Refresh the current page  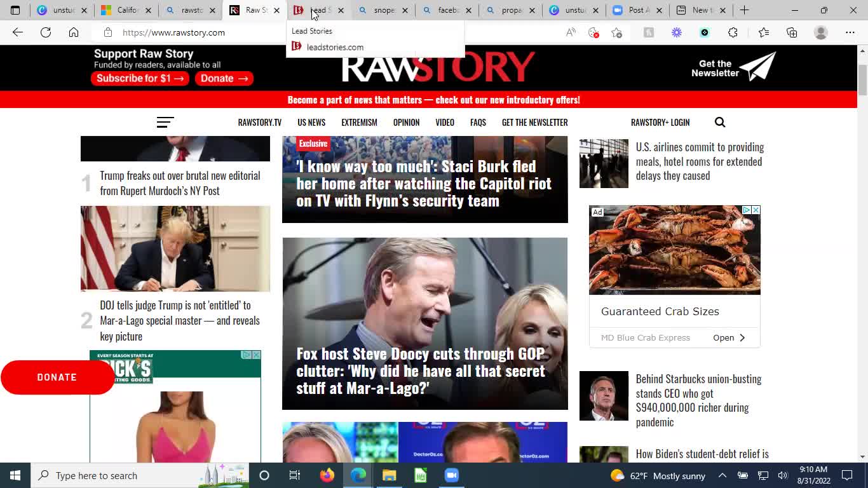46,32
